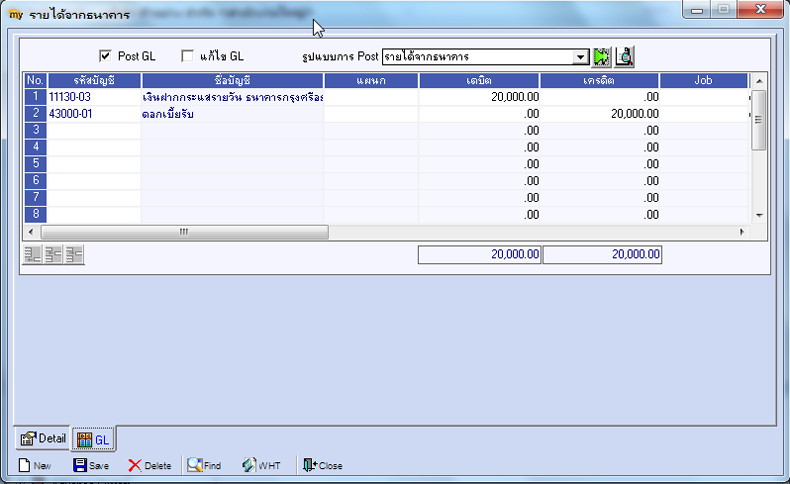Screen dimensions: 790x484
Task: Click the icon right of green arrow
Action: click(x=624, y=56)
